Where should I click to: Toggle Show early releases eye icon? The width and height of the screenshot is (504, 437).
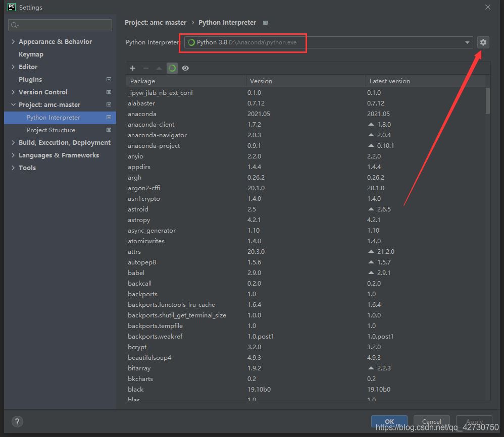[x=185, y=68]
